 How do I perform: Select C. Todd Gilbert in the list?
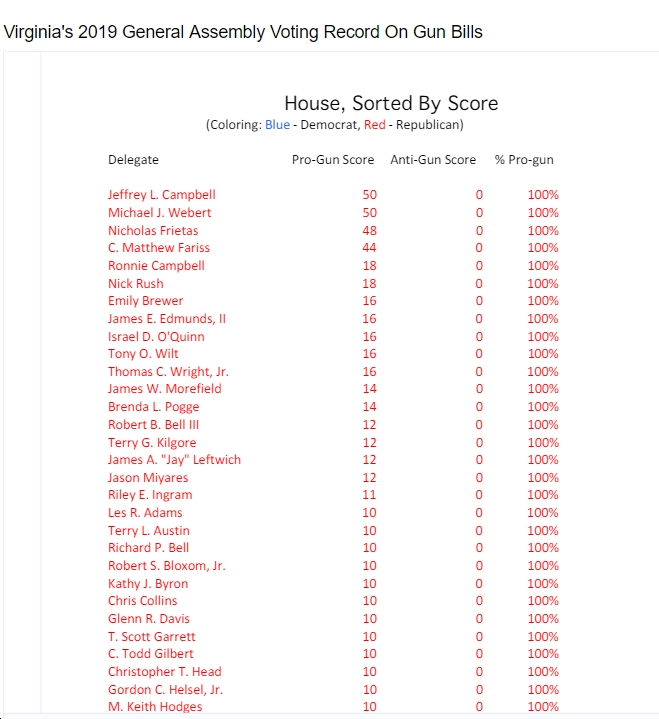(x=151, y=654)
